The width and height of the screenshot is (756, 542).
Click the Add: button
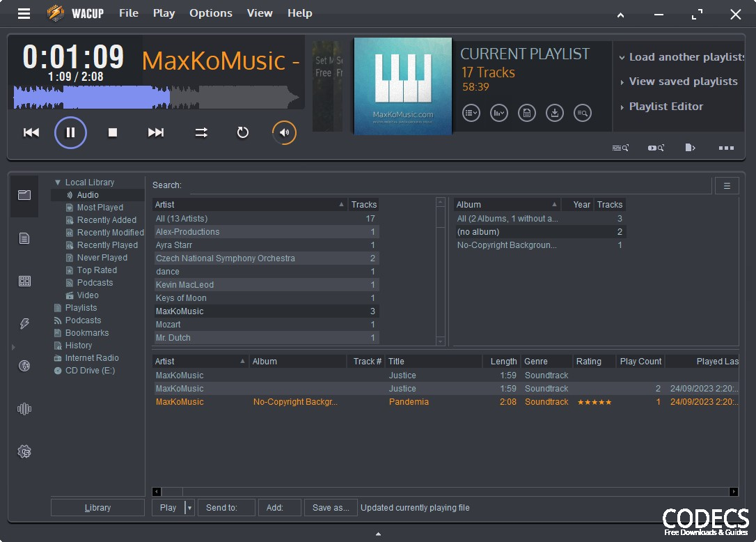coord(280,508)
